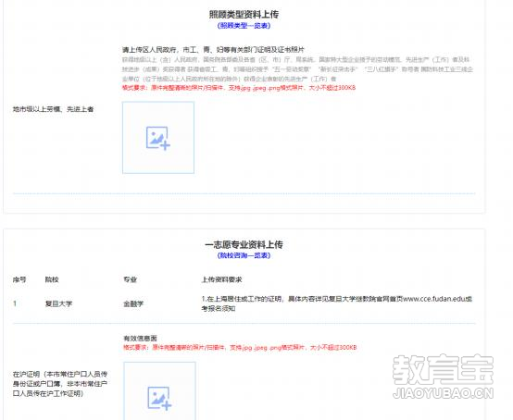This screenshot has width=513, height=420.
Task: Click the JIAOYUBAO.CN watermark text
Action: [x=443, y=393]
